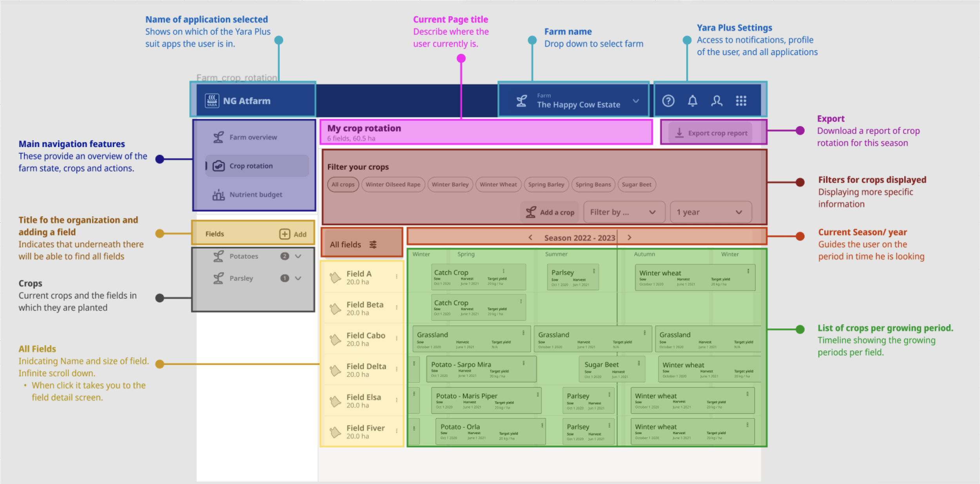The width and height of the screenshot is (980, 484).
Task: Click the Yara logo icon beside NG Atfarm
Action: (x=212, y=101)
